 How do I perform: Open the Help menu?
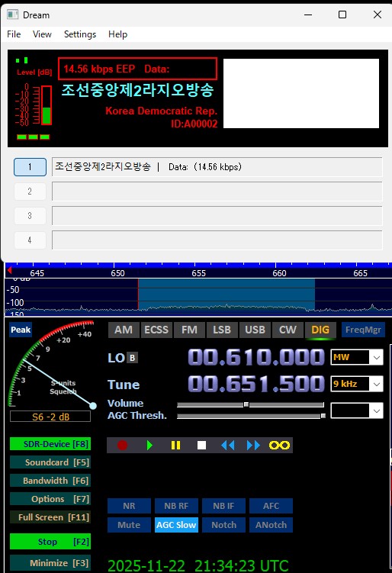click(117, 34)
